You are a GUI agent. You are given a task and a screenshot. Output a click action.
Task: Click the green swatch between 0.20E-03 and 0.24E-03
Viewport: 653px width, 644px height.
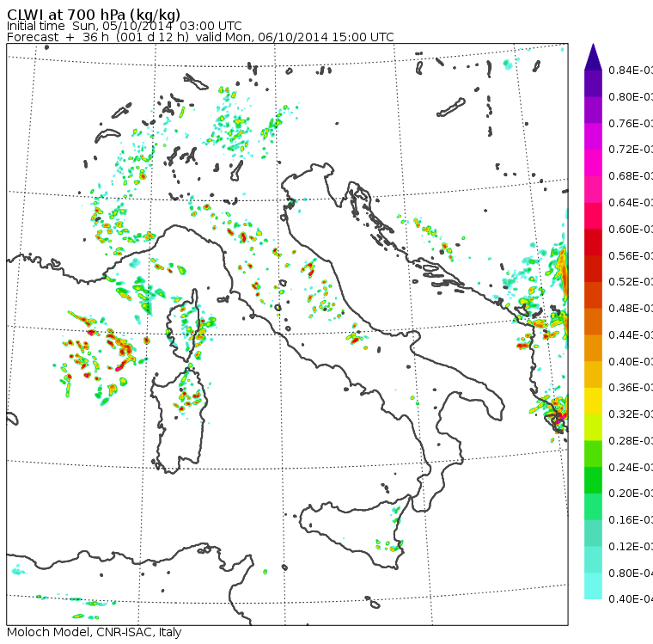point(593,480)
